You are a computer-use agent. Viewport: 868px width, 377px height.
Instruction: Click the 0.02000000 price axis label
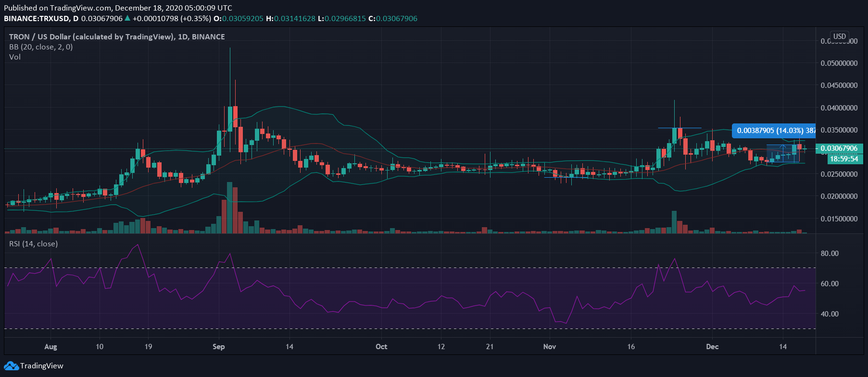pyautogui.click(x=839, y=196)
